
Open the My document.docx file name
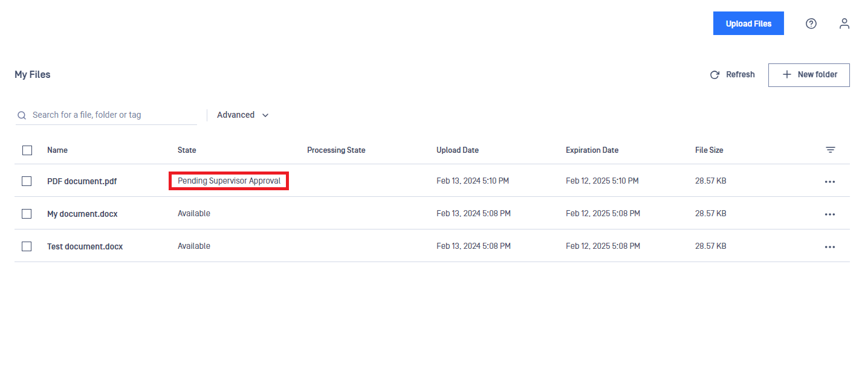82,214
